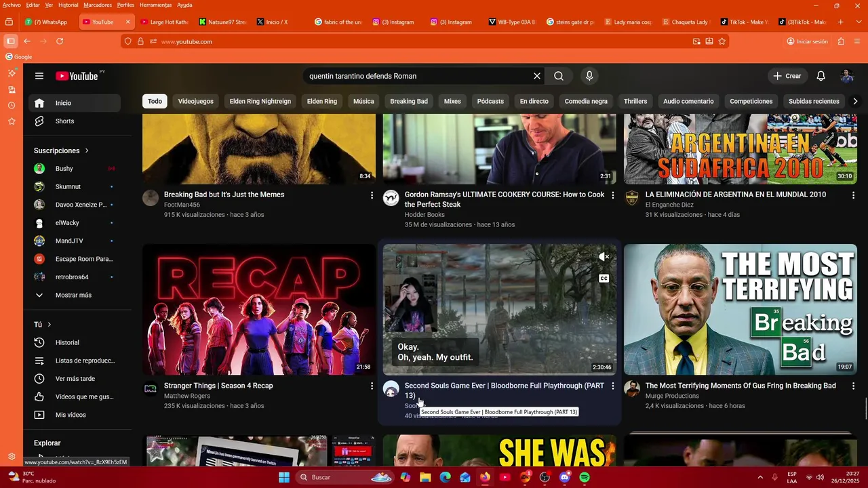This screenshot has height=488, width=868.
Task: Open Spotify from the taskbar
Action: click(x=585, y=477)
